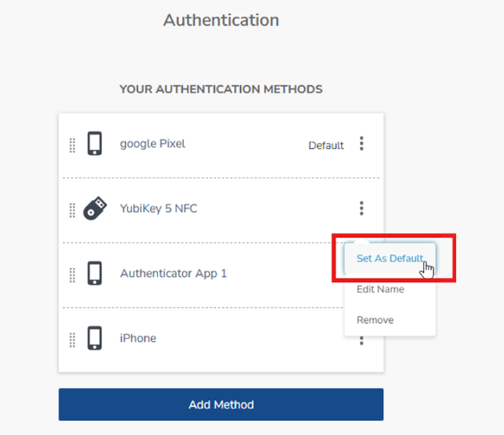The height and width of the screenshot is (435, 504).
Task: Pick Remove from the options menu
Action: coord(375,320)
